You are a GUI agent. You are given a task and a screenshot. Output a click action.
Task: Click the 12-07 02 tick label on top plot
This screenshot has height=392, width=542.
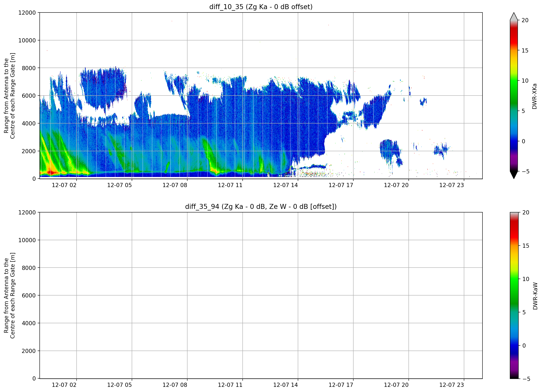coord(64,185)
